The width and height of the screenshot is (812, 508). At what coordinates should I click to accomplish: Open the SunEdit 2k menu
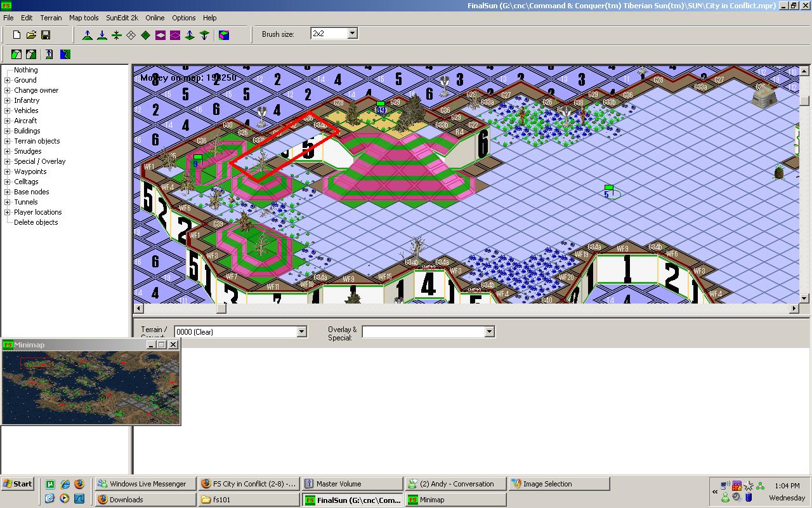pyautogui.click(x=122, y=18)
